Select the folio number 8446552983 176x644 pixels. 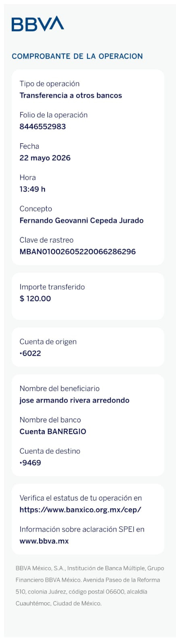(43, 126)
